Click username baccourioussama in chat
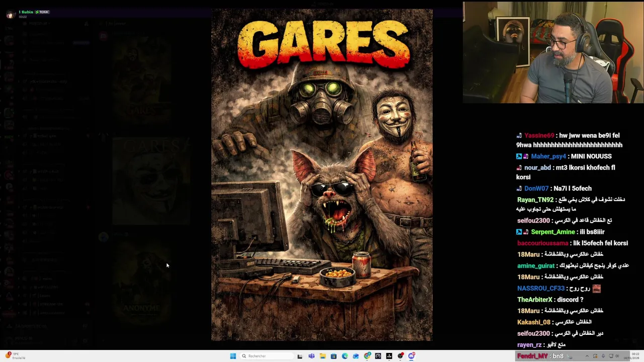The height and width of the screenshot is (362, 644). coord(542,243)
